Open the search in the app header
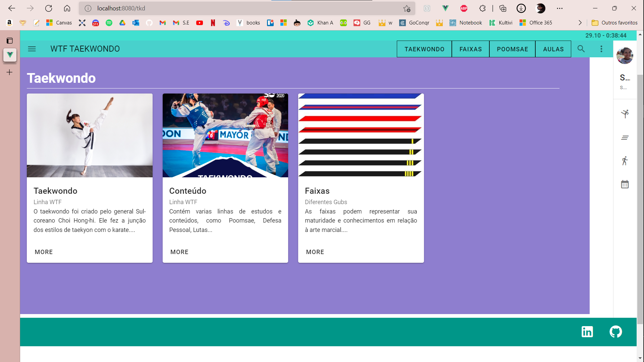 click(x=581, y=49)
